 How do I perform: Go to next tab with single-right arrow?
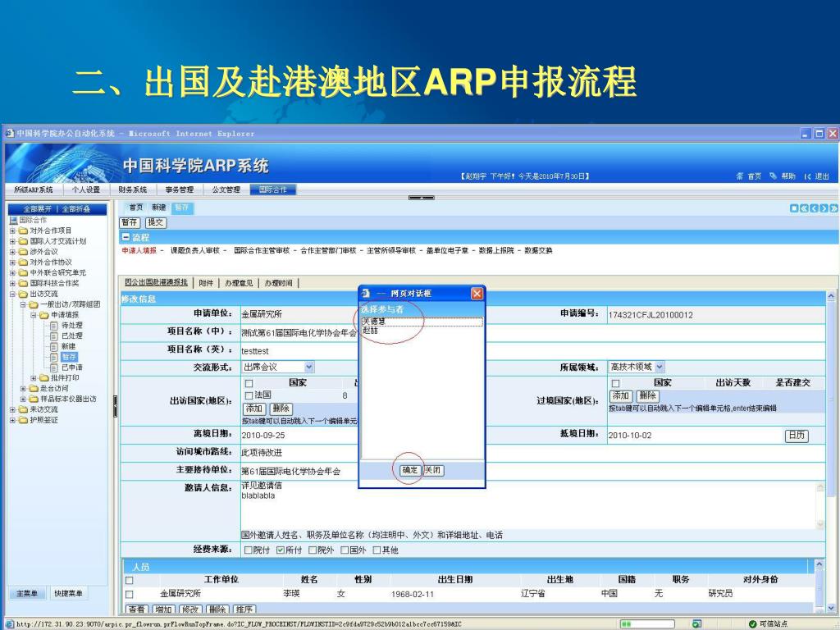click(x=824, y=208)
